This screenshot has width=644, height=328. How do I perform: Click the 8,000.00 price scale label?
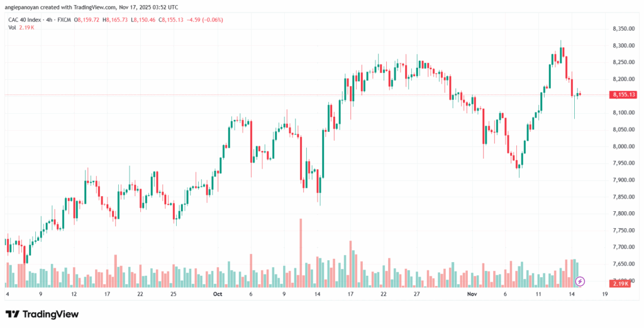tap(623, 146)
